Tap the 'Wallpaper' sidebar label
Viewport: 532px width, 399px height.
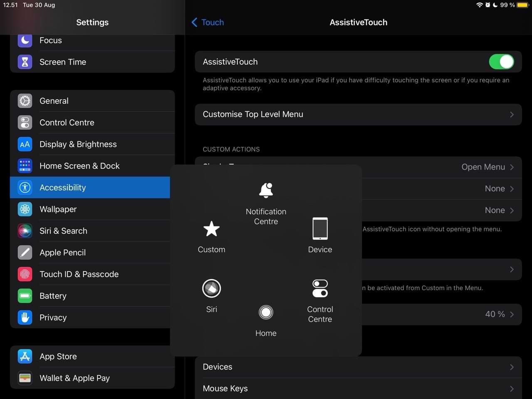click(58, 209)
